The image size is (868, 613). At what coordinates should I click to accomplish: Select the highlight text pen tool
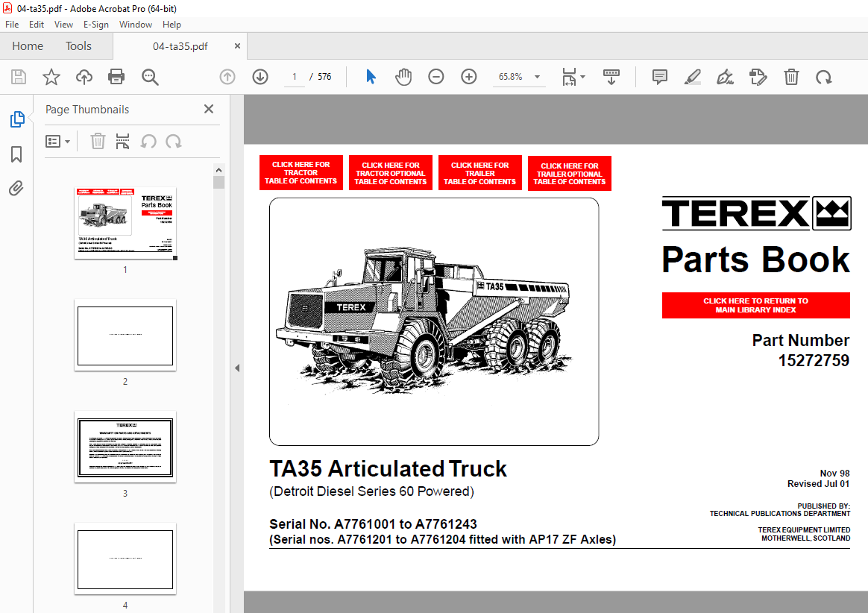(693, 76)
